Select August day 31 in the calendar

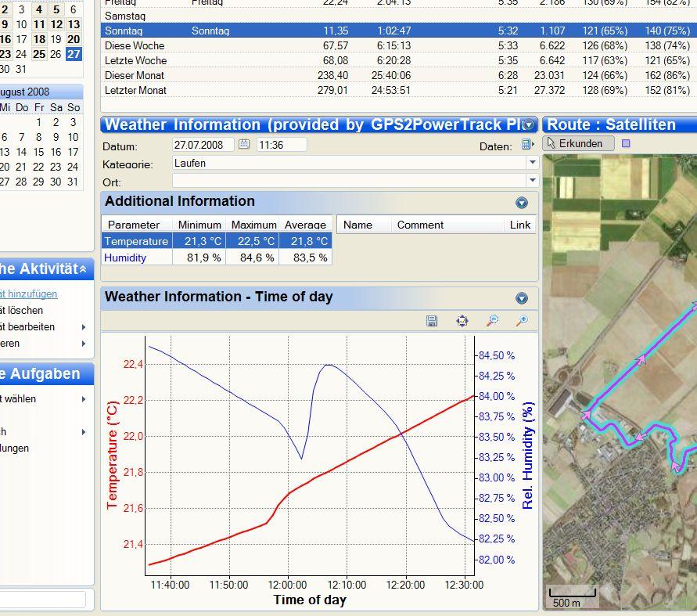tap(73, 182)
